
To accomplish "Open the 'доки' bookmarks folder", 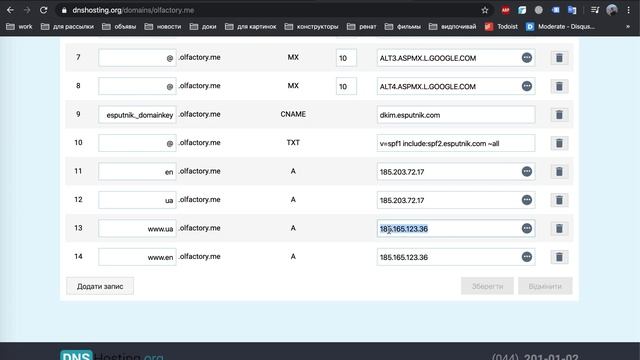I will [202, 27].
